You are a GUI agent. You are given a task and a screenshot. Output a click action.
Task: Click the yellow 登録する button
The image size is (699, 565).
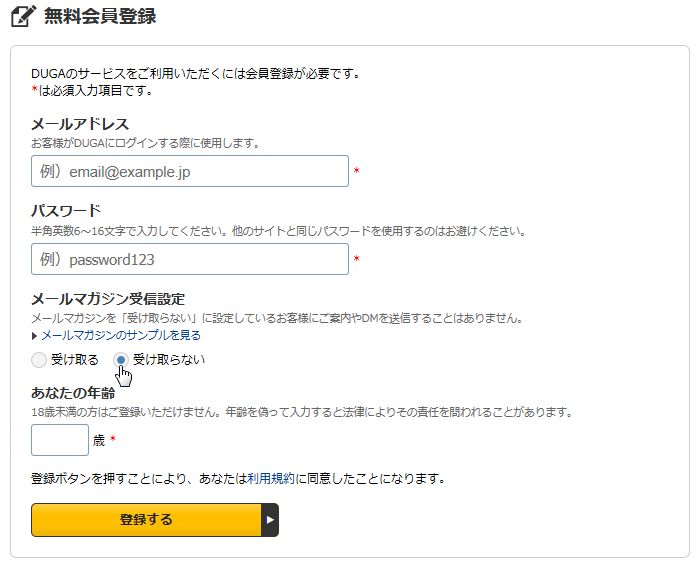[146, 520]
